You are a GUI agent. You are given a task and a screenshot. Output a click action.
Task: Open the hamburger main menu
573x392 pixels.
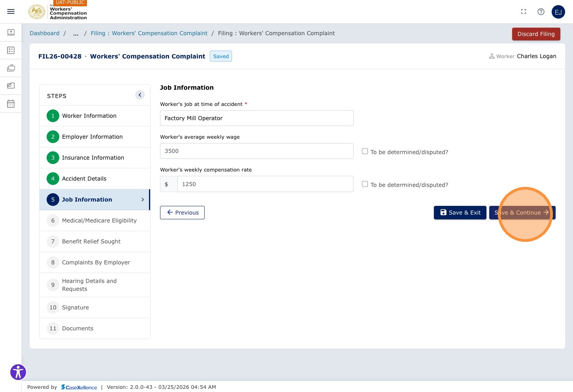[x=11, y=11]
